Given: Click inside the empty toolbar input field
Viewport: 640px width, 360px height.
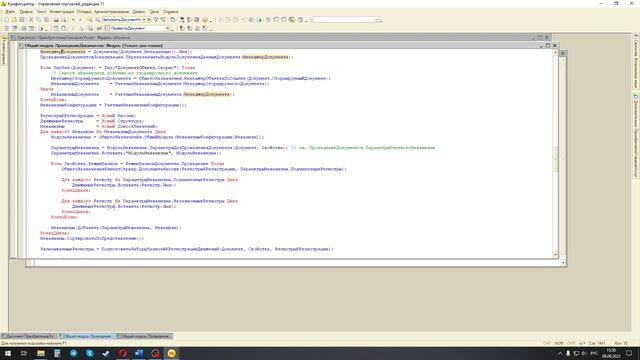Looking at the screenshot, I should coord(344,20).
